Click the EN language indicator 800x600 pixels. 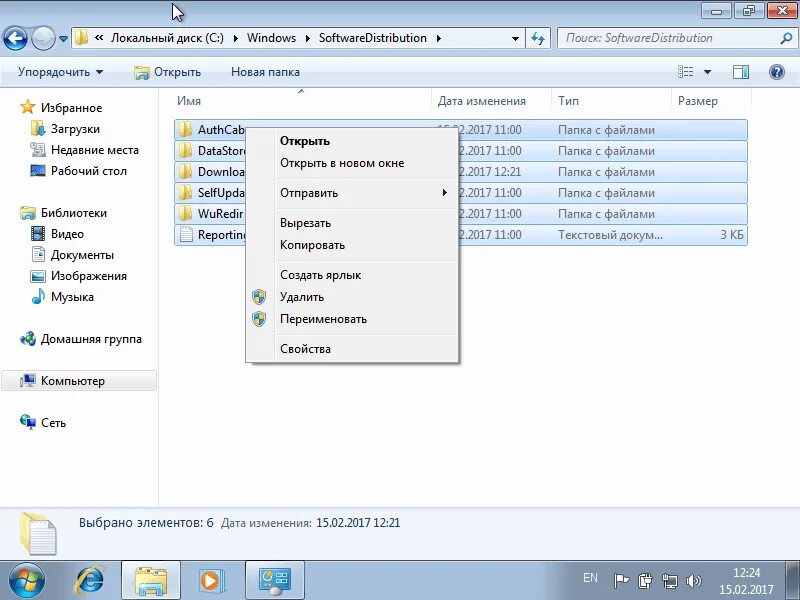click(590, 578)
